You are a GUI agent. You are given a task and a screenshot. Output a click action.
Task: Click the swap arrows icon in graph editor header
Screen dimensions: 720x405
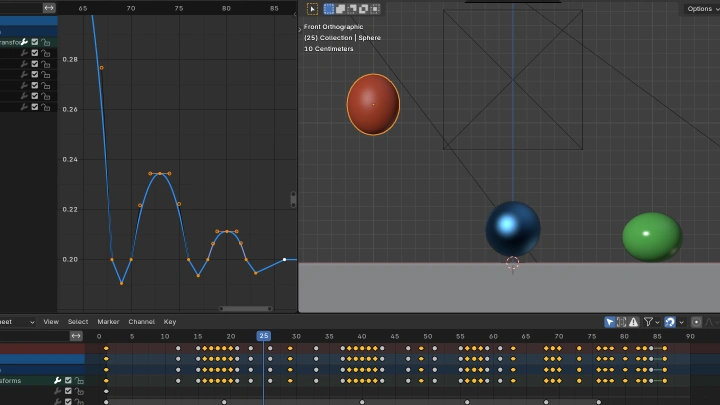(x=49, y=8)
